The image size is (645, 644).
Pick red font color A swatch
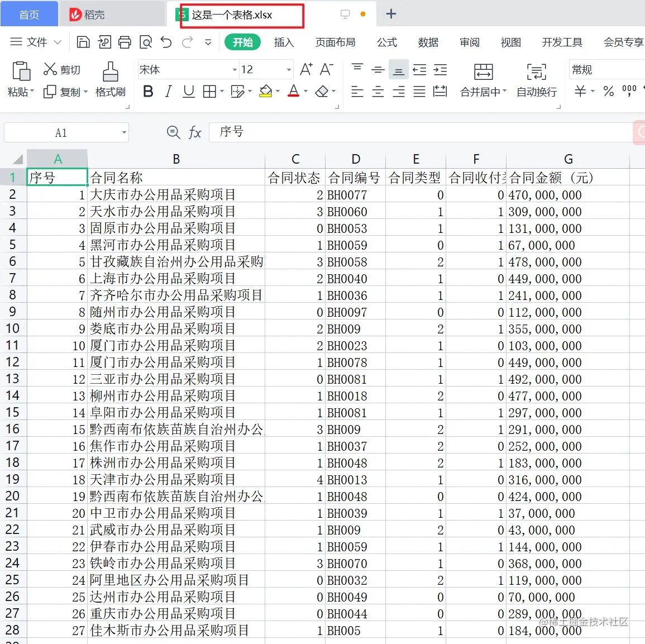click(293, 91)
